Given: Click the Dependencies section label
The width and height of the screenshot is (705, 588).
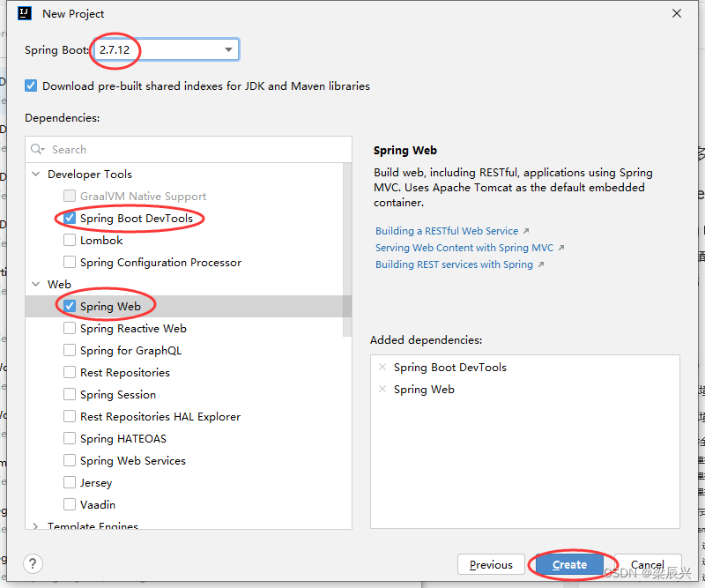Looking at the screenshot, I should pyautogui.click(x=62, y=118).
